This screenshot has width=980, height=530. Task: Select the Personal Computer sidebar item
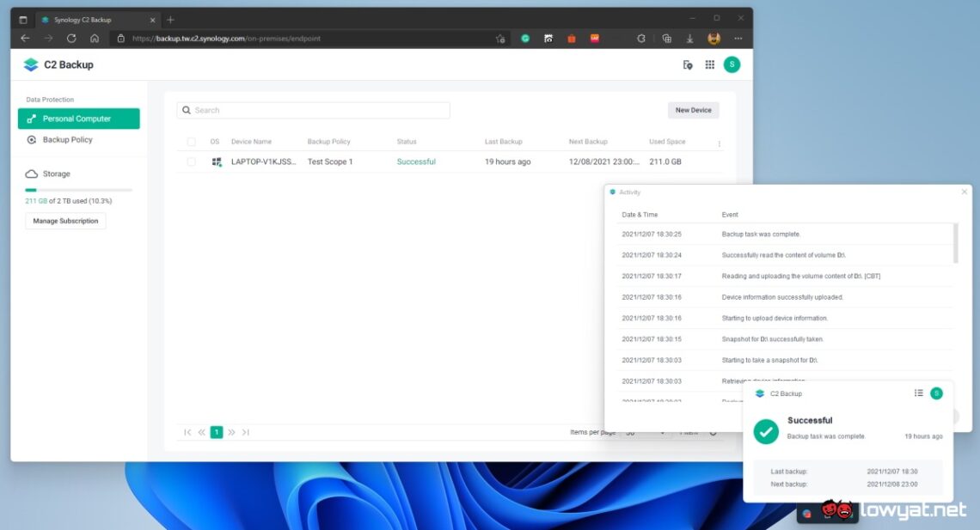point(78,119)
